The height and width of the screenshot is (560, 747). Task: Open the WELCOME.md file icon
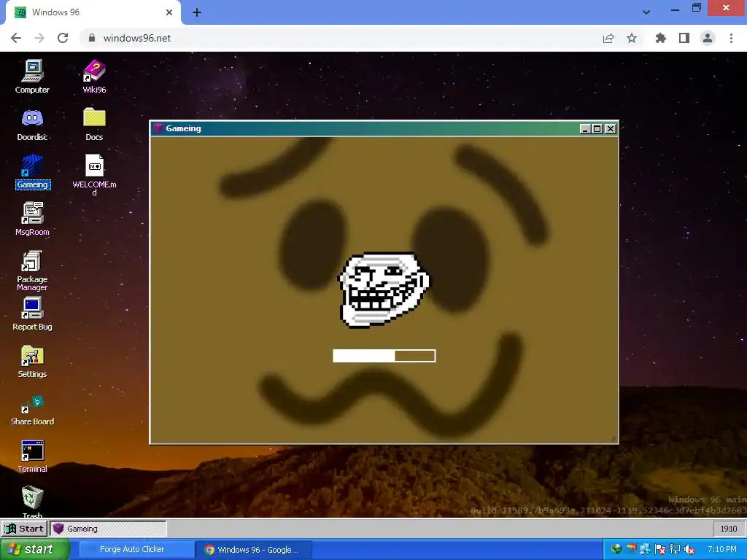(94, 174)
